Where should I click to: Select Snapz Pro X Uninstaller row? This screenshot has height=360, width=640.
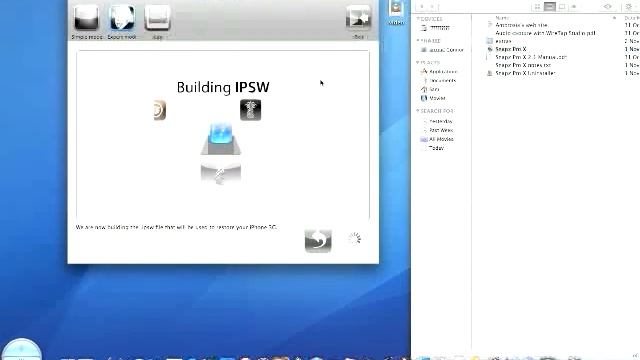tap(556, 73)
